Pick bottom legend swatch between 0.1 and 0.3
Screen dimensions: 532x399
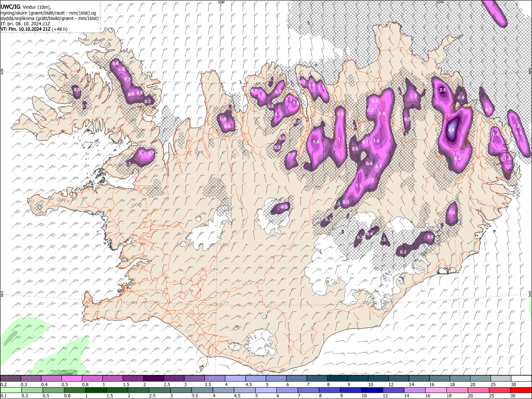point(10,390)
